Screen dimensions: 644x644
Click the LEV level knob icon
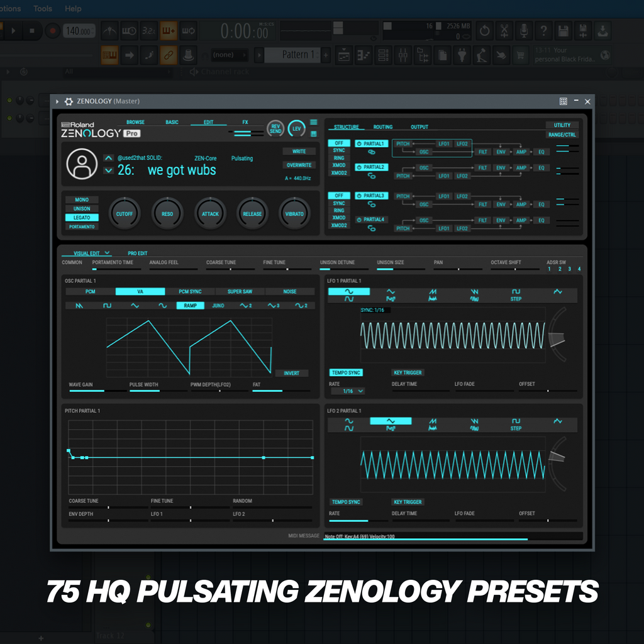(x=297, y=129)
